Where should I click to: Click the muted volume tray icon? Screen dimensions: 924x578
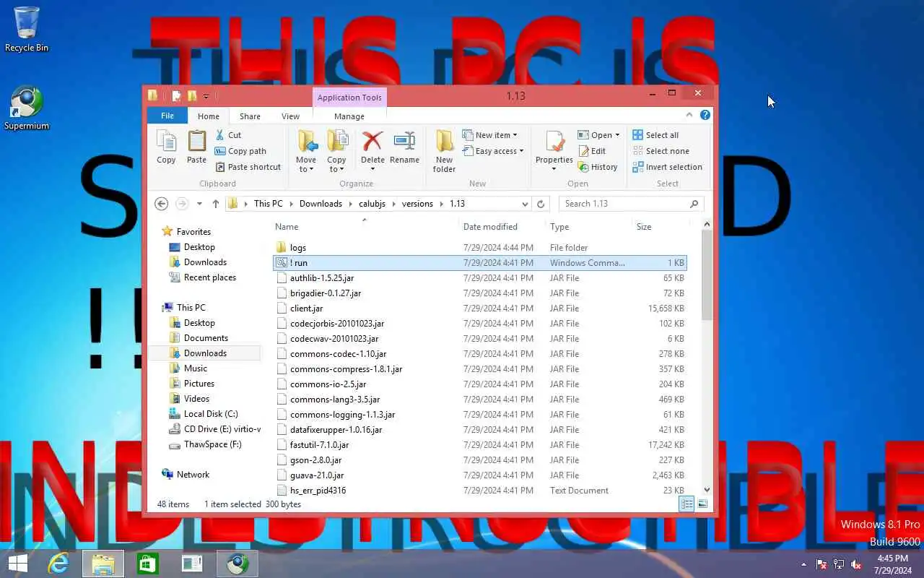(856, 564)
